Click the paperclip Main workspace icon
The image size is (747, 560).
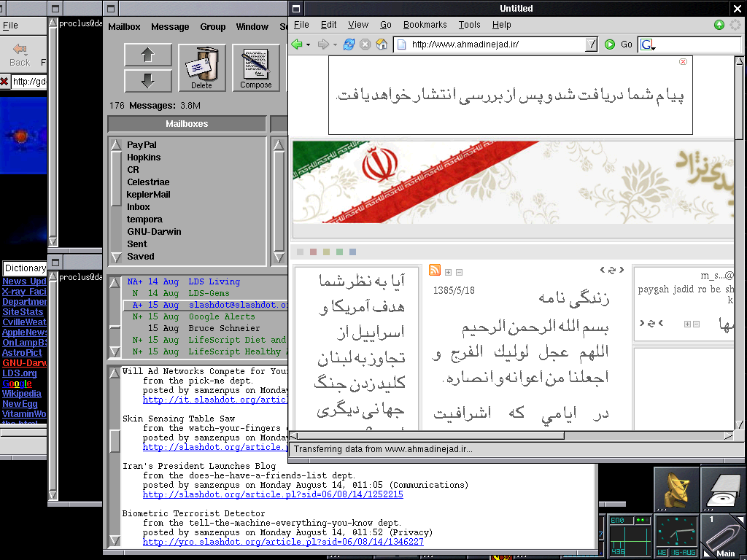723,536
